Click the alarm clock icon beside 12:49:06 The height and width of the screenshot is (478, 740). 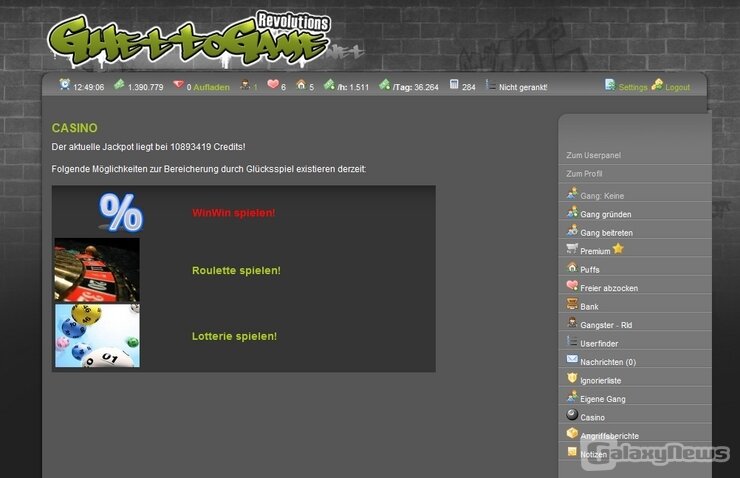pos(65,84)
